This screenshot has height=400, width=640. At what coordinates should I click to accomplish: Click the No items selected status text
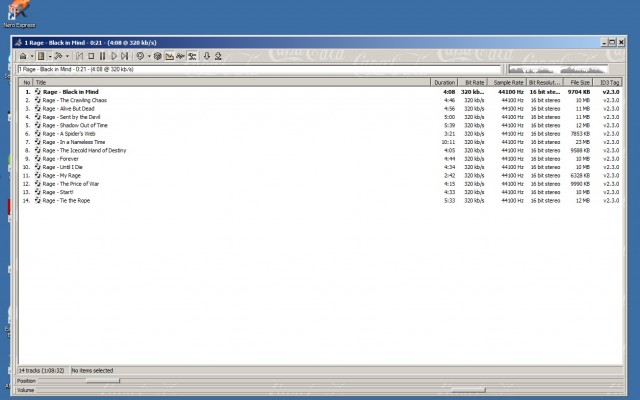(93, 371)
